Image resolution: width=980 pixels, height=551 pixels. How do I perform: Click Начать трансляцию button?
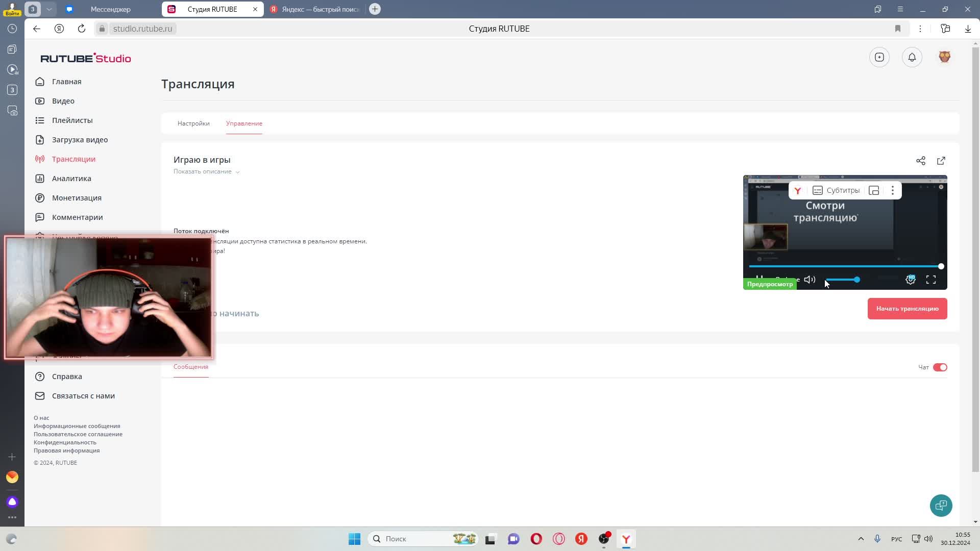click(x=907, y=309)
